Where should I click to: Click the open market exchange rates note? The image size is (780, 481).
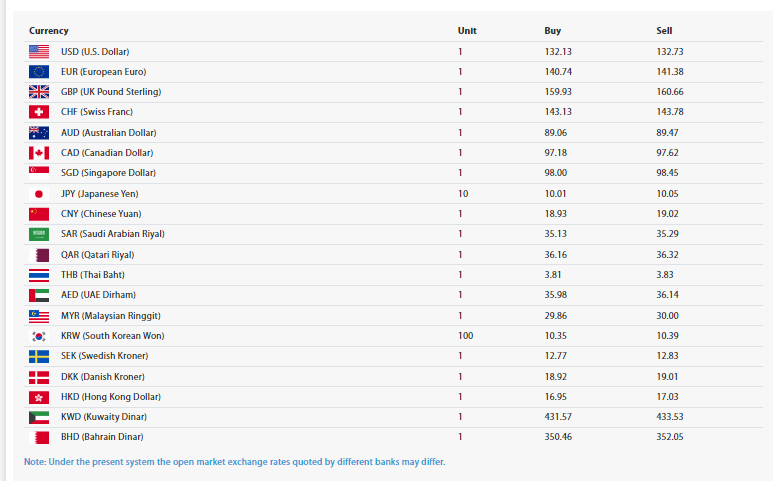[234, 462]
